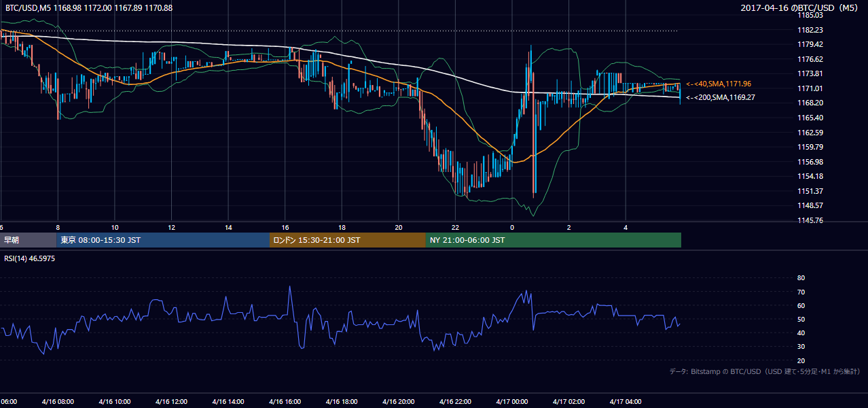Screen dimensions: 868x408
Task: Click hour label 18 under the price chart
Action: [342, 227]
